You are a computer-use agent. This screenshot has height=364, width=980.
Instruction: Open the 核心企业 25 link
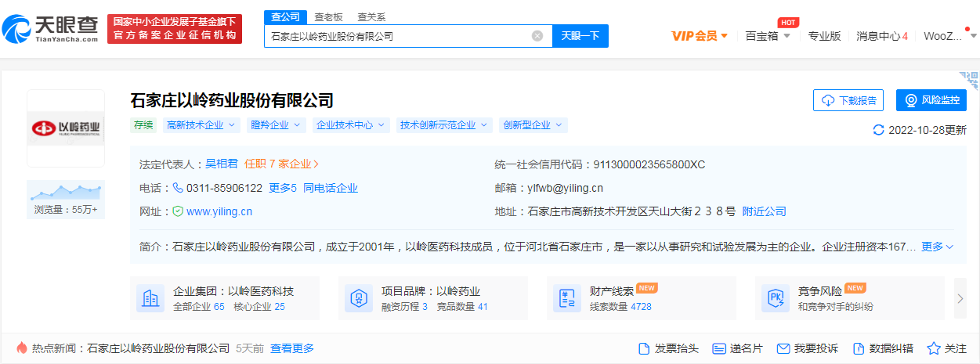tap(259, 307)
